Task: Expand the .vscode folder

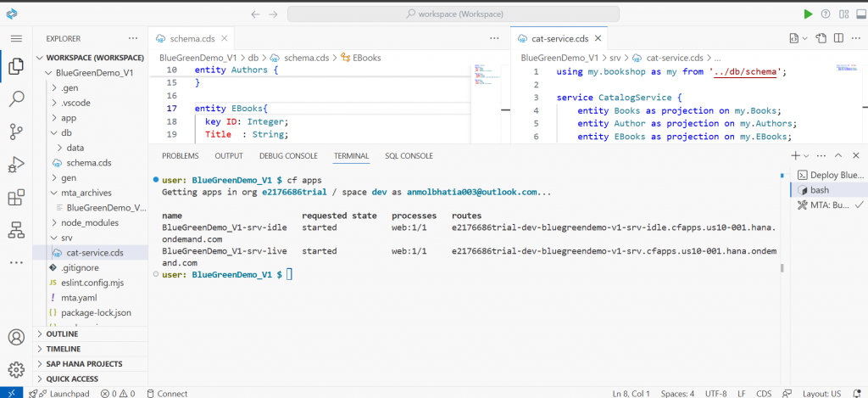Action: 91,103
